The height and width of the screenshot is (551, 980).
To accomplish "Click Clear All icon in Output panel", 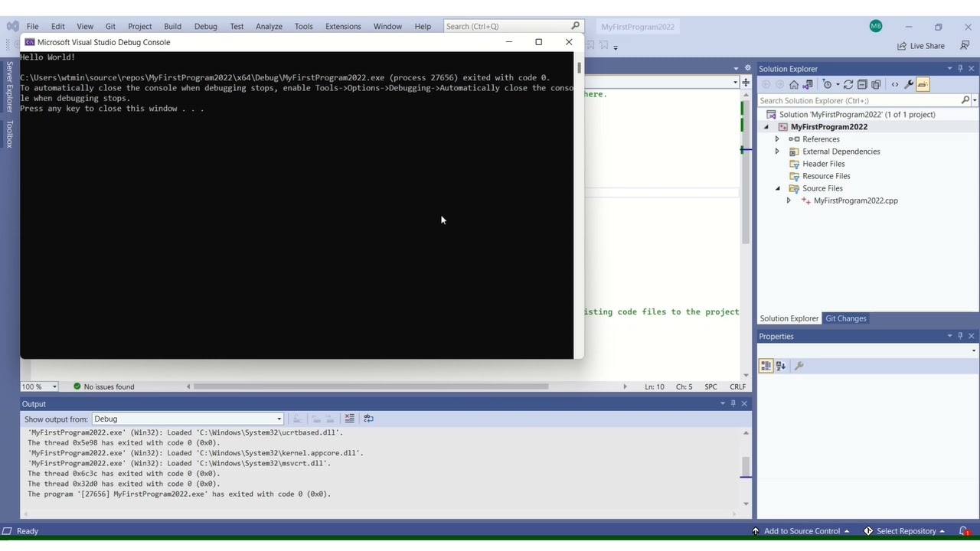I will tap(349, 419).
